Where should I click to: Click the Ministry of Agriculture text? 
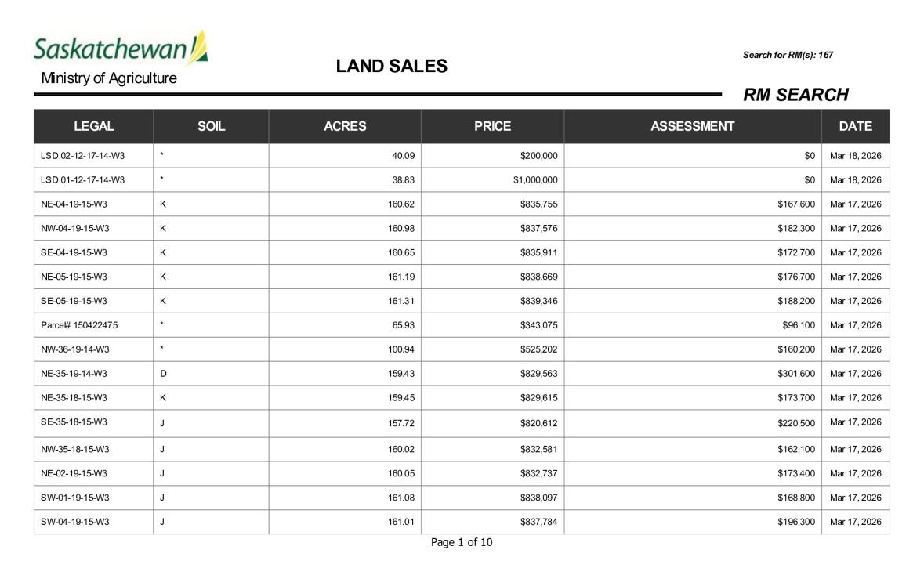108,78
